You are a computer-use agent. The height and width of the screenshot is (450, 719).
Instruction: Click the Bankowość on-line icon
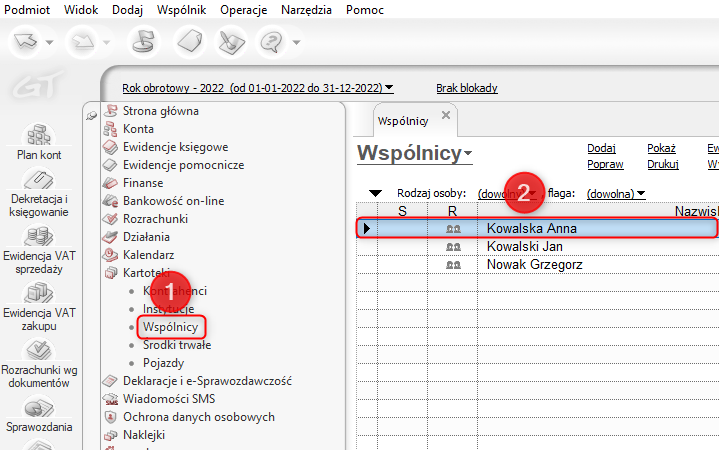point(110,200)
